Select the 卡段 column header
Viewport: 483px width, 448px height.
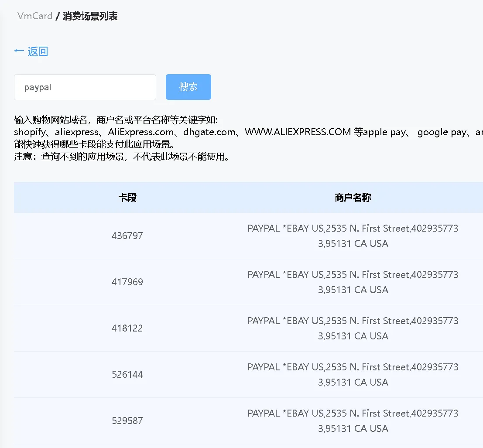pyautogui.click(x=127, y=197)
